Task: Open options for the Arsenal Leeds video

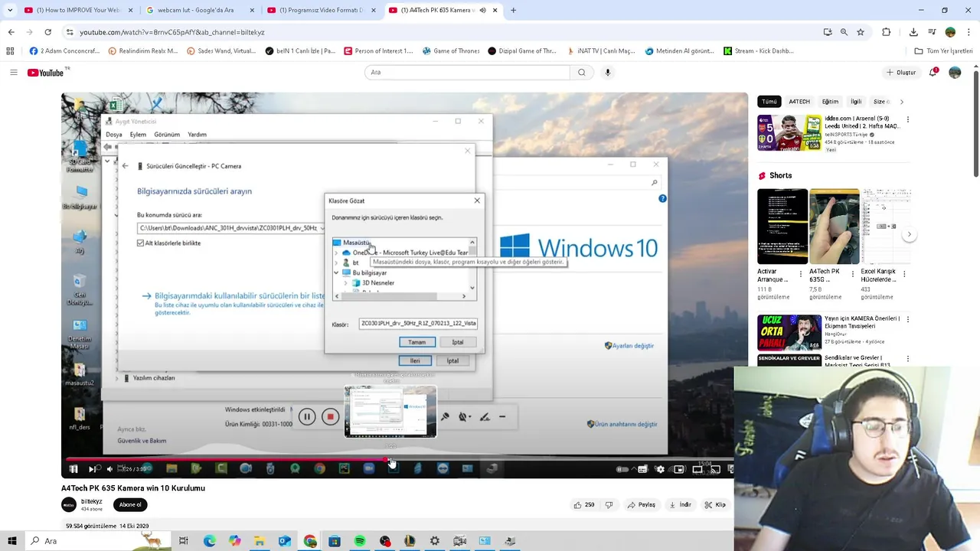Action: (908, 119)
